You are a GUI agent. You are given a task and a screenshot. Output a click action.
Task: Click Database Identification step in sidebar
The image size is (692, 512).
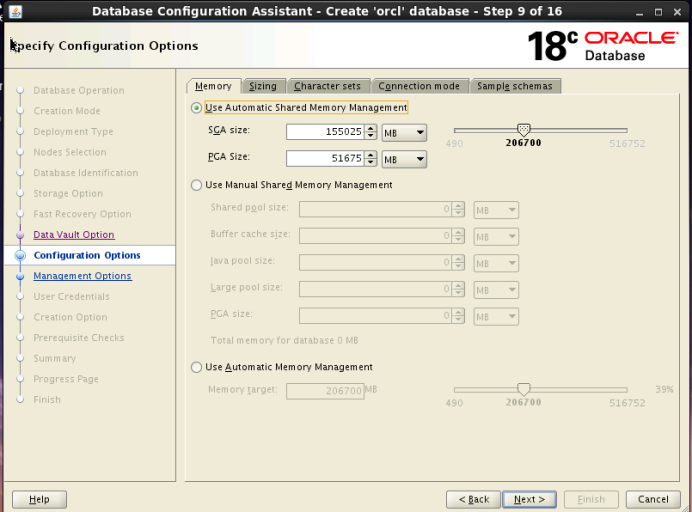(86, 173)
